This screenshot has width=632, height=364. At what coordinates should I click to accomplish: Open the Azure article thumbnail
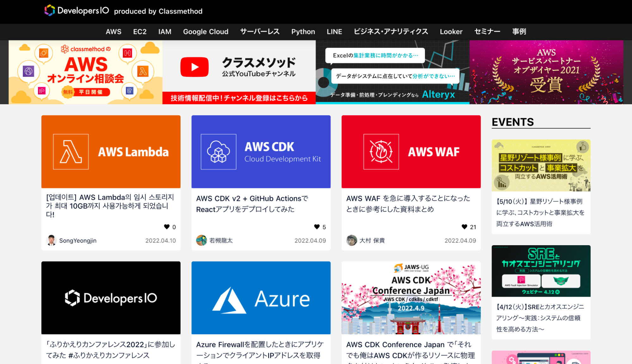(261, 298)
